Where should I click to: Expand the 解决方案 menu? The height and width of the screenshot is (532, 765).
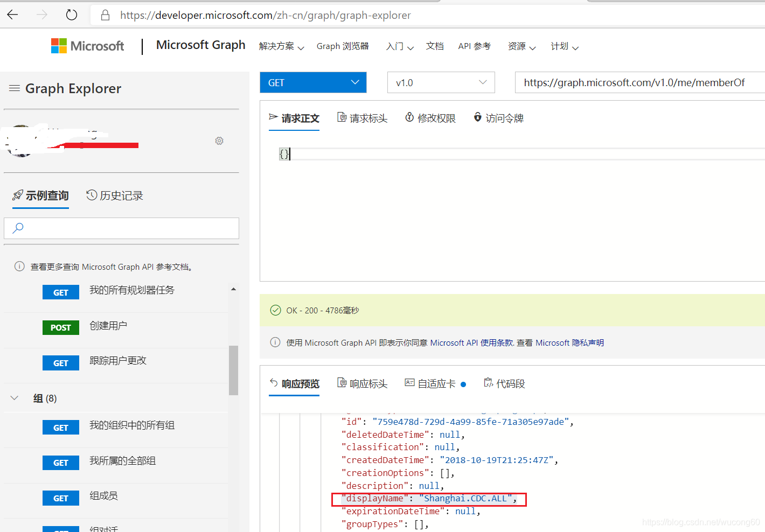pyautogui.click(x=281, y=46)
